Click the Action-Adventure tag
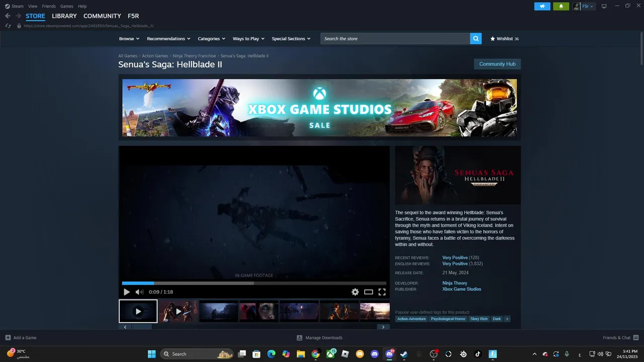644x362 pixels. (x=412, y=319)
